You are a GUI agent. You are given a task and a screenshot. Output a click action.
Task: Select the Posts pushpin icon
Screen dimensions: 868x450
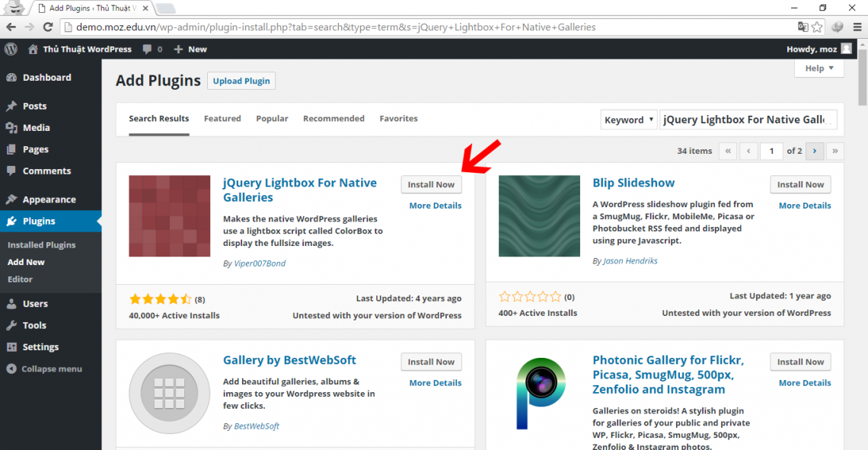12,105
